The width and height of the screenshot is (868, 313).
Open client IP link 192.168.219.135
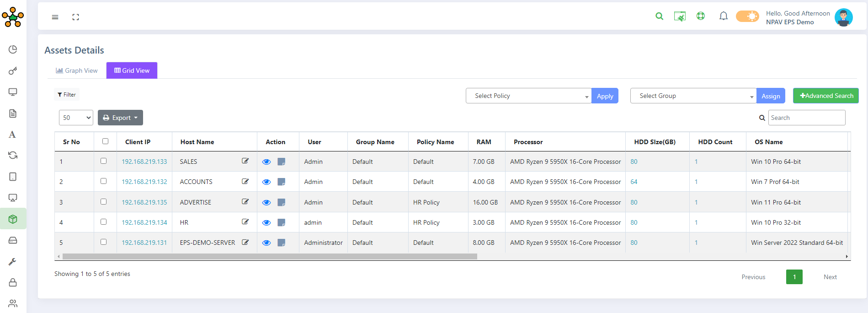click(144, 202)
